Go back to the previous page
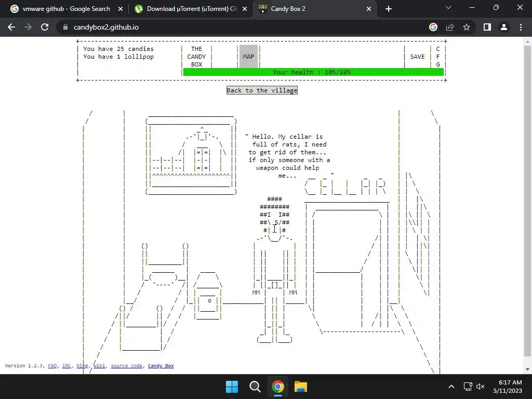This screenshot has width=532, height=399. coord(11,27)
